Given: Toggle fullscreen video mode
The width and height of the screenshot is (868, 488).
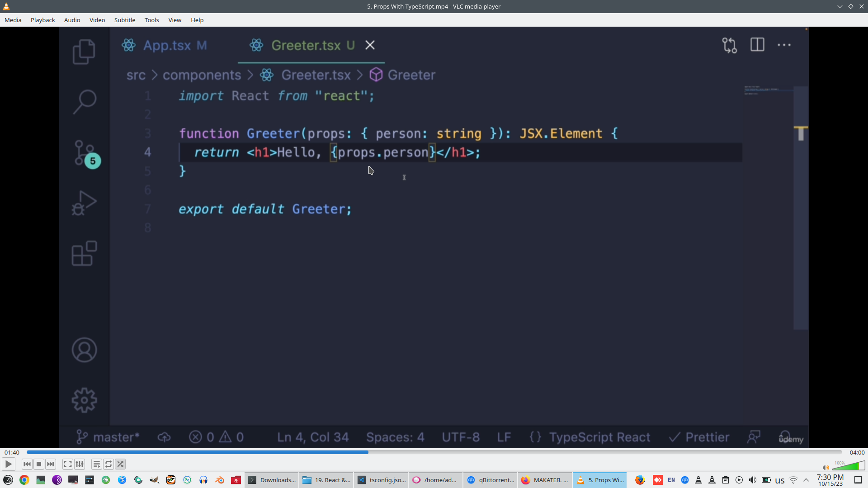Looking at the screenshot, I should pyautogui.click(x=68, y=464).
